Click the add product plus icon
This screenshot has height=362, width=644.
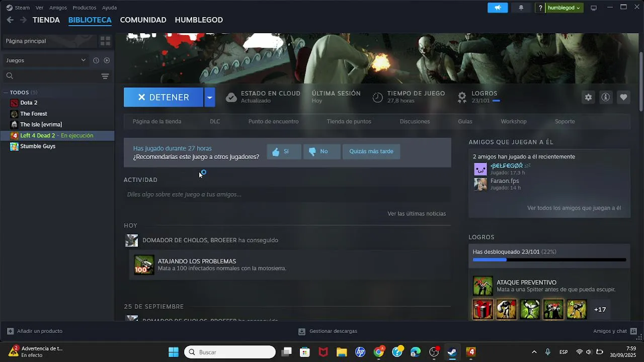point(10,331)
